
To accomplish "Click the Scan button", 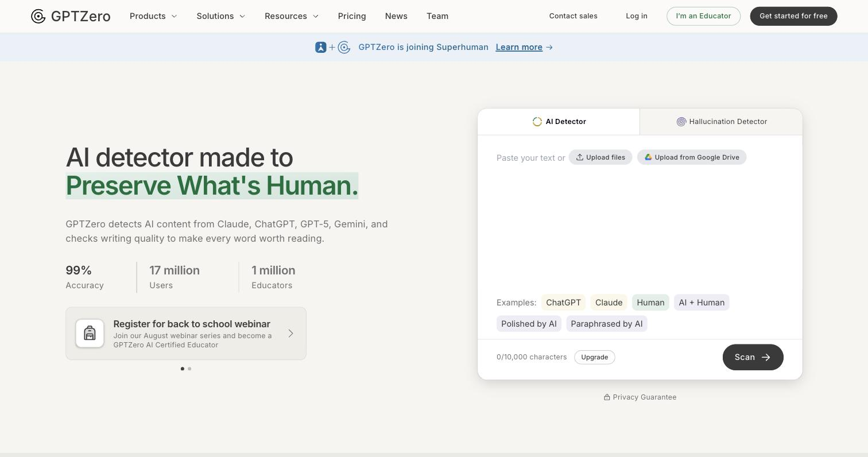I will pyautogui.click(x=753, y=357).
